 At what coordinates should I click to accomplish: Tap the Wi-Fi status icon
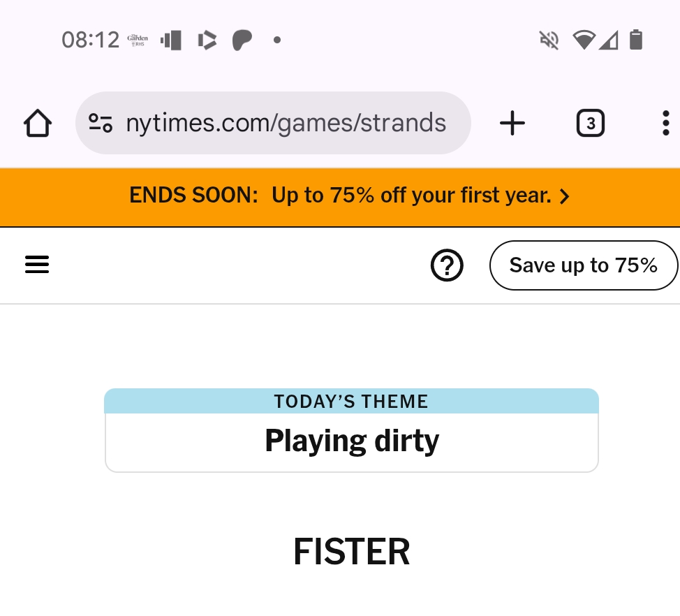582,40
